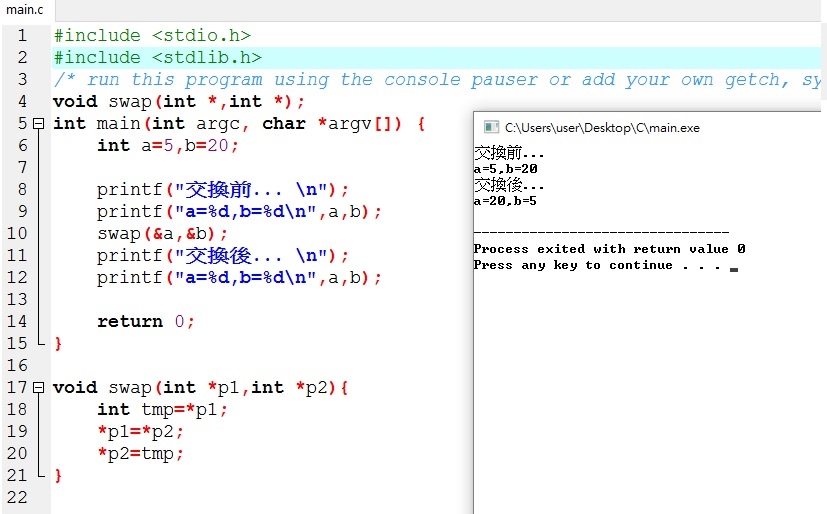
Task: Click line number 10 in gutter
Action: [x=17, y=234]
